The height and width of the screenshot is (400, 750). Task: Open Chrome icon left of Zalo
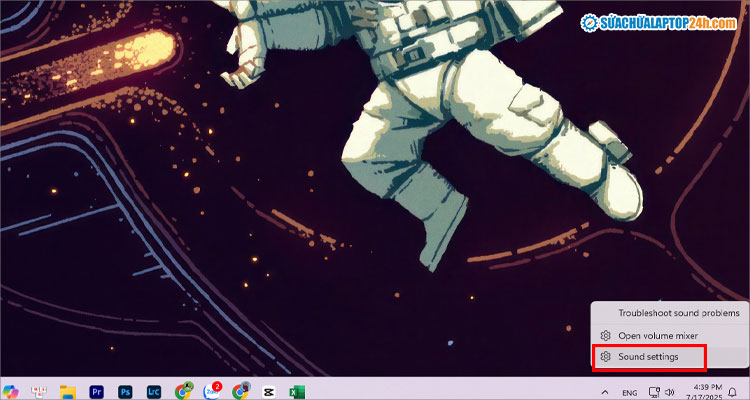183,391
